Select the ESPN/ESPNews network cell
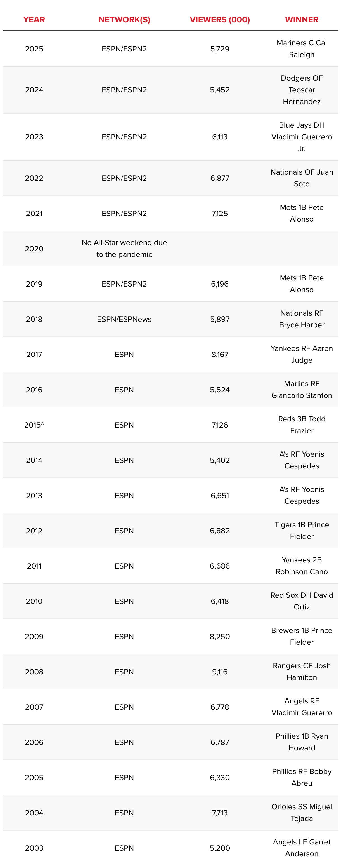 click(x=124, y=319)
